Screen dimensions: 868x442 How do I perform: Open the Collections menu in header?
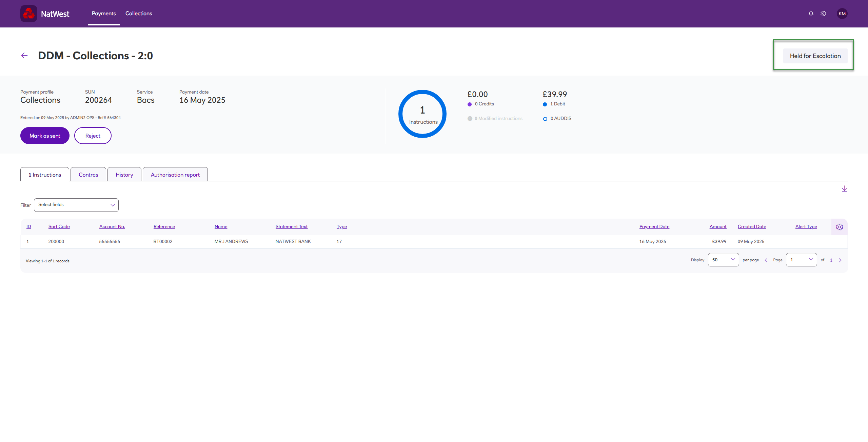[x=138, y=14]
